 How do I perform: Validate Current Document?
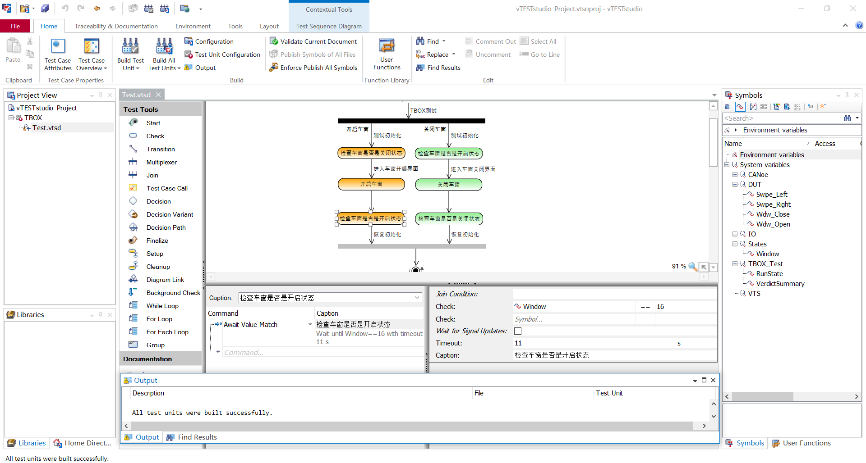click(313, 41)
